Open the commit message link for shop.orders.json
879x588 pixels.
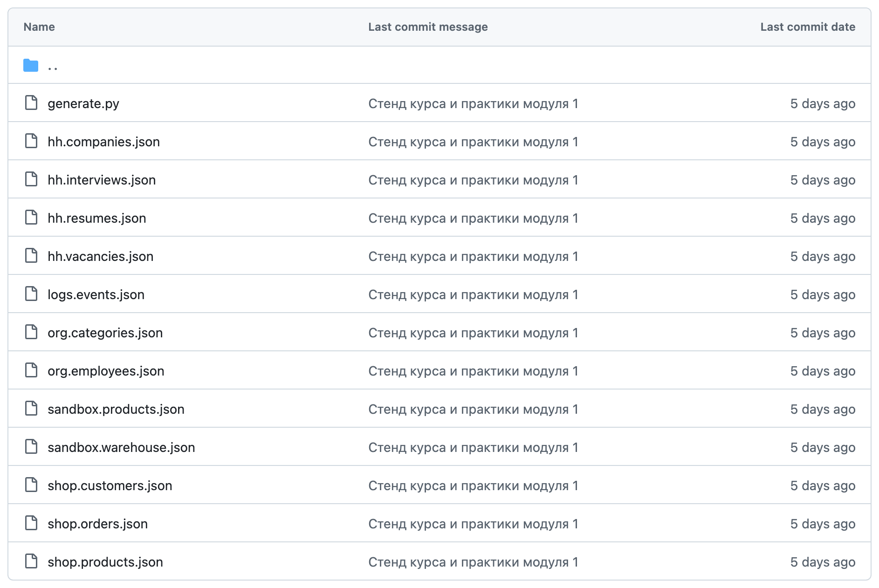click(473, 524)
